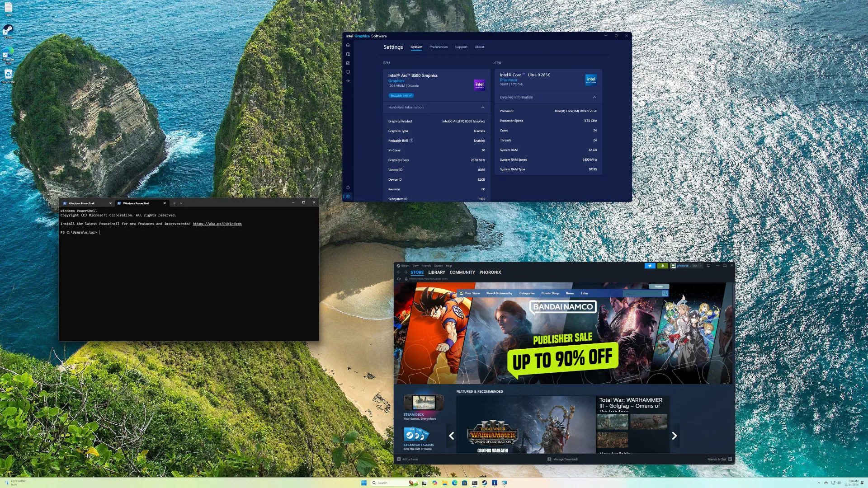Go to Steam LIBRARY section
The height and width of the screenshot is (488, 868).
pyautogui.click(x=437, y=272)
